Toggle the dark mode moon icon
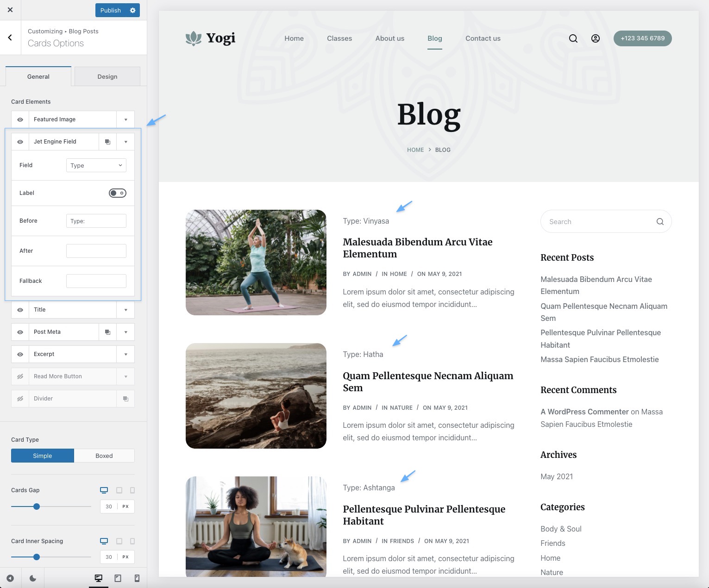This screenshot has width=709, height=588. 32,578
